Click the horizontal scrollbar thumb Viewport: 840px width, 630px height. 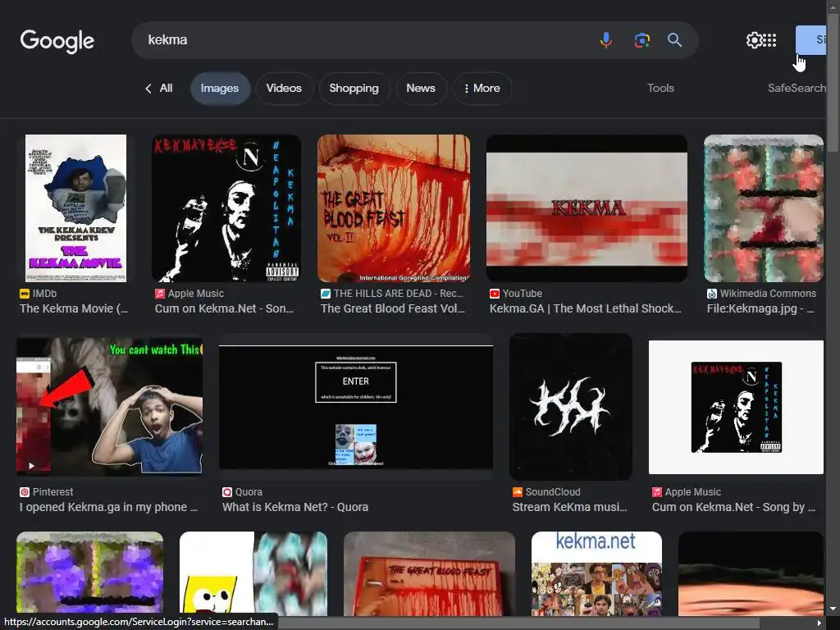click(518, 623)
